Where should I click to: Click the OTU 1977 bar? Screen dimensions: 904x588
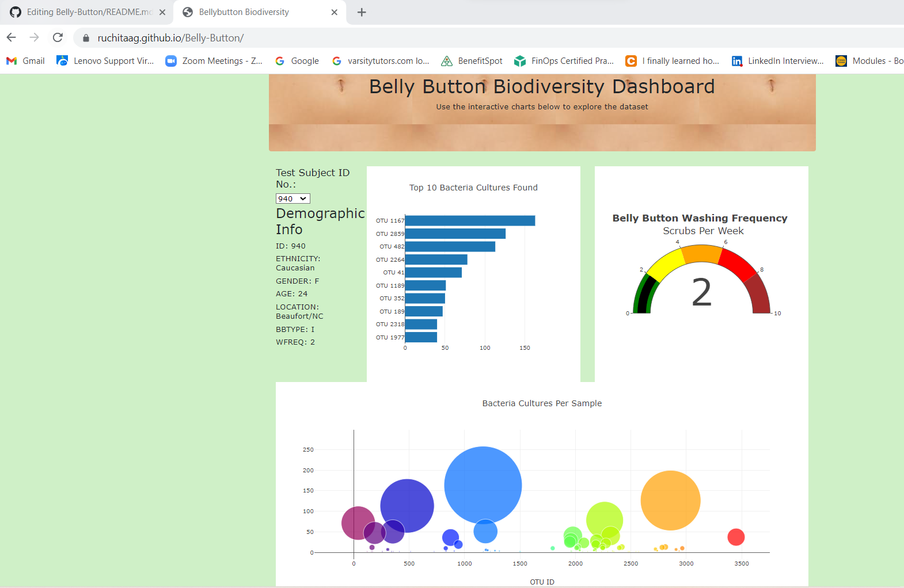pos(421,337)
